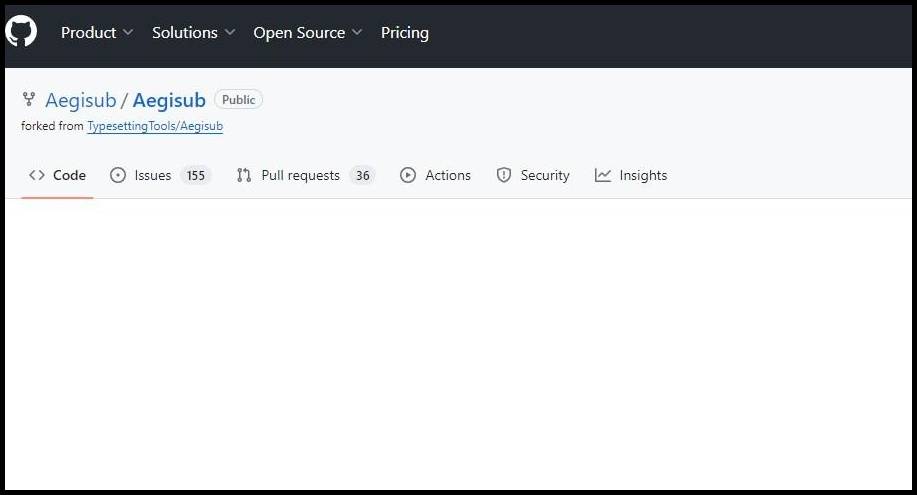This screenshot has height=495, width=917.
Task: Click the Issues circle-dot icon
Action: coord(118,175)
